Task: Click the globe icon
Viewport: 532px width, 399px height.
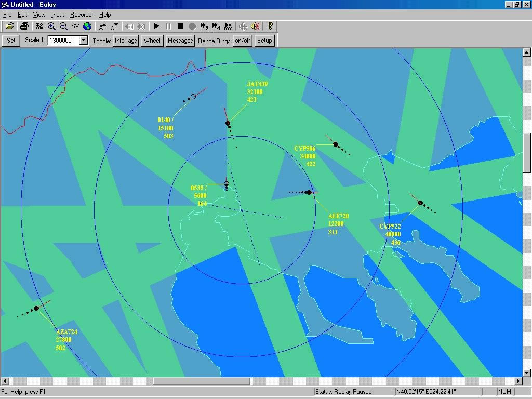Action: (87, 26)
